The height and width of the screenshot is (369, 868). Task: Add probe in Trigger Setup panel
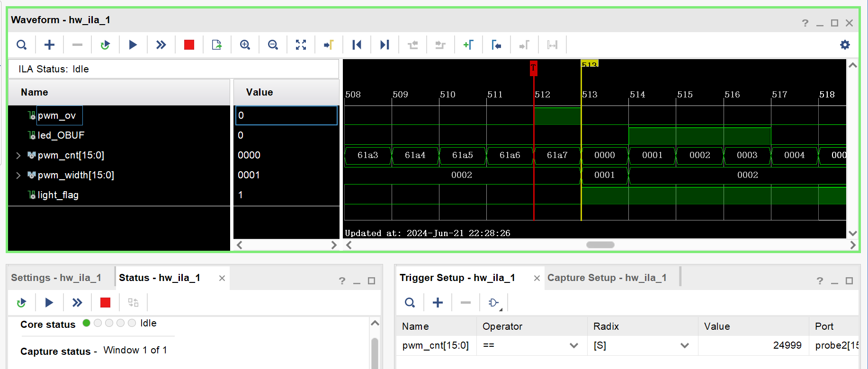[438, 303]
